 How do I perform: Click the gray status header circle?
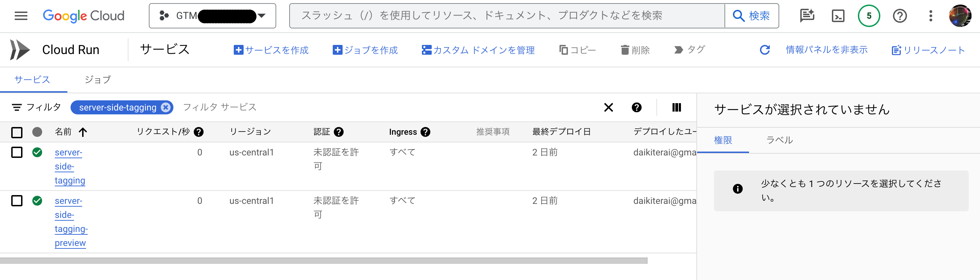37,132
